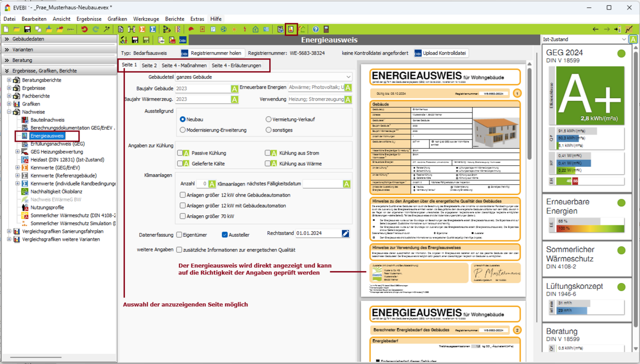Navigate forward with right arrow icon

(606, 29)
